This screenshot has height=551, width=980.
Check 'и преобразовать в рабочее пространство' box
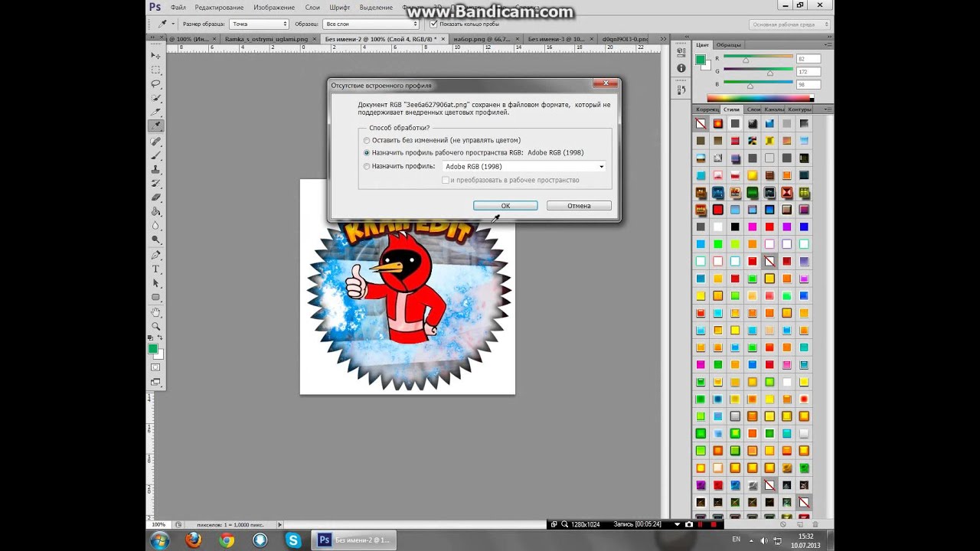[x=446, y=180]
